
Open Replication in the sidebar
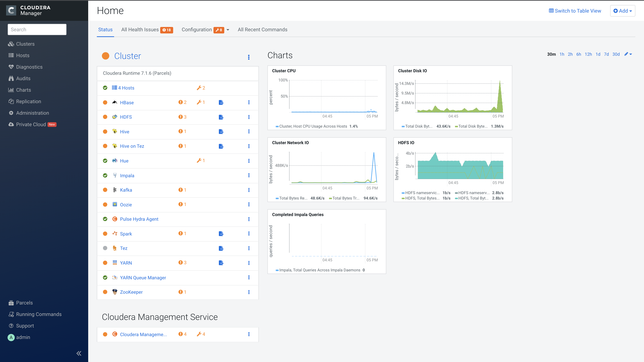point(24,101)
